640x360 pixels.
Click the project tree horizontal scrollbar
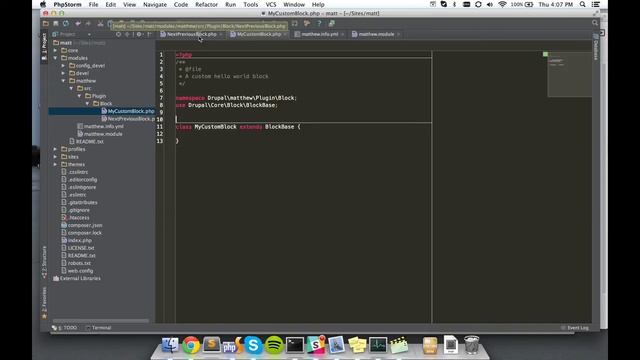(x=101, y=321)
